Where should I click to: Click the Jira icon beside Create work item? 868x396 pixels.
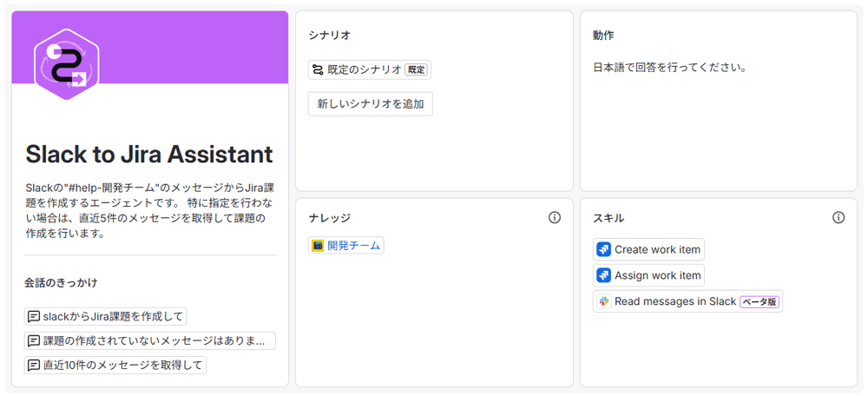(603, 250)
